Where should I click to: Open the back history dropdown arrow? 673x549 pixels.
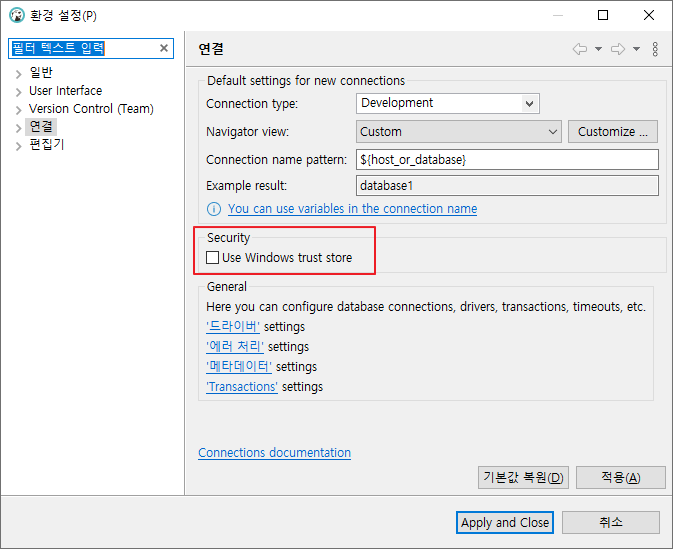click(x=598, y=49)
